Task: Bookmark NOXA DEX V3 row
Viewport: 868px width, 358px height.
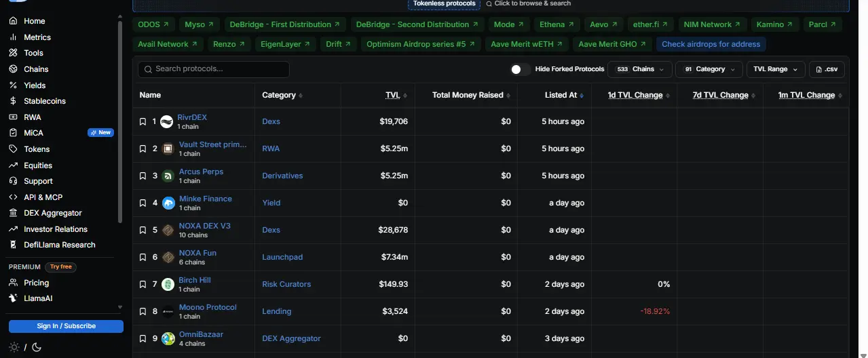Action: tap(143, 230)
